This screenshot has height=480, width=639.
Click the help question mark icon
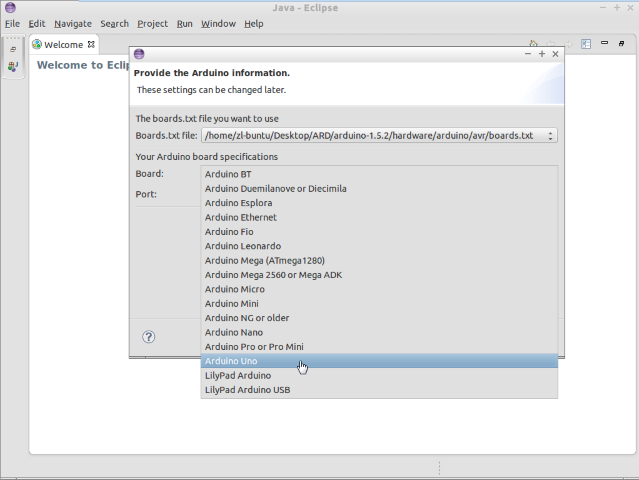[148, 337]
